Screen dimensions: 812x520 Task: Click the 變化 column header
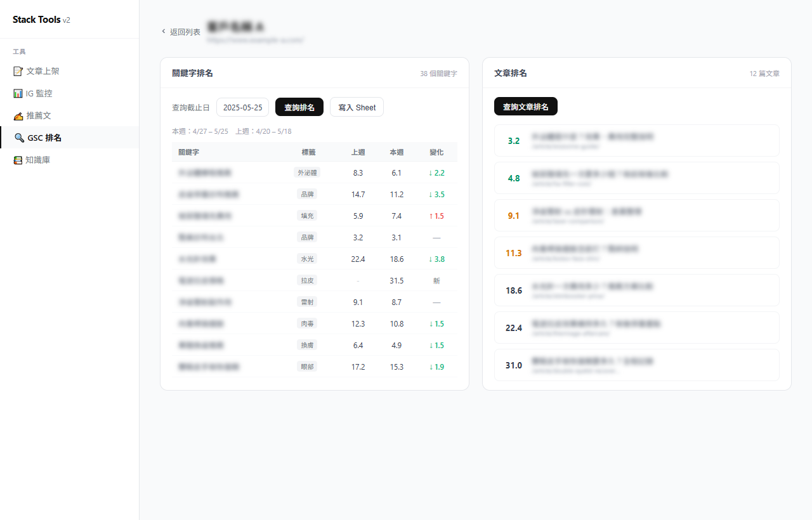[436, 152]
